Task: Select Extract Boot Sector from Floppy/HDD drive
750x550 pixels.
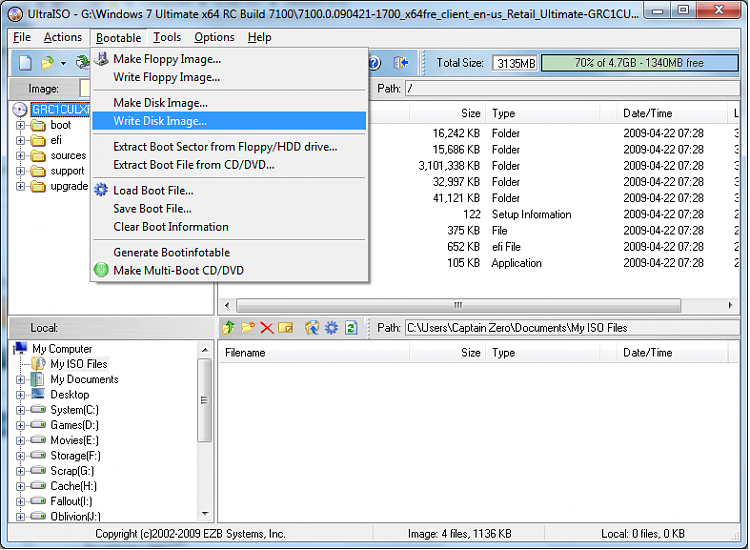Action: click(x=229, y=147)
